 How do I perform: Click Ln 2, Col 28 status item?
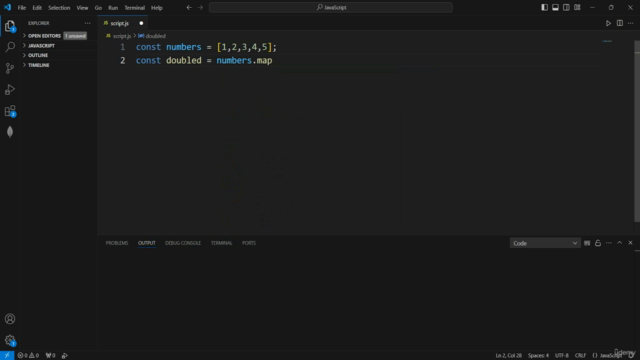coord(509,356)
